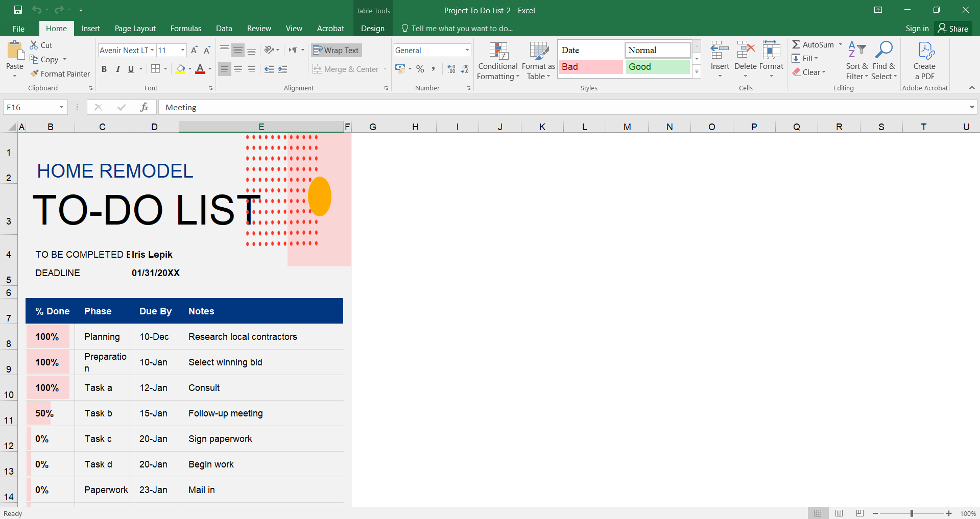Expand the Name Box dropdown arrow
The image size is (980, 519).
pyautogui.click(x=61, y=107)
